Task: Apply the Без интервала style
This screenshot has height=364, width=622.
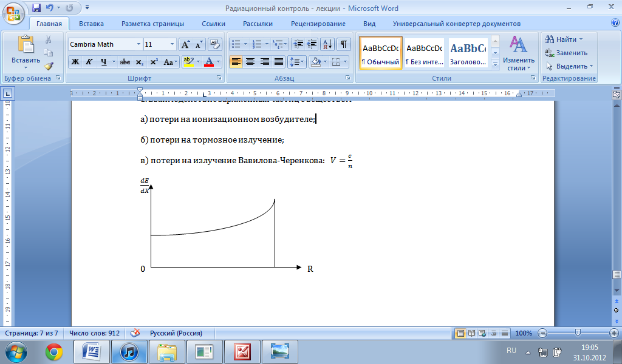Action: pos(424,53)
